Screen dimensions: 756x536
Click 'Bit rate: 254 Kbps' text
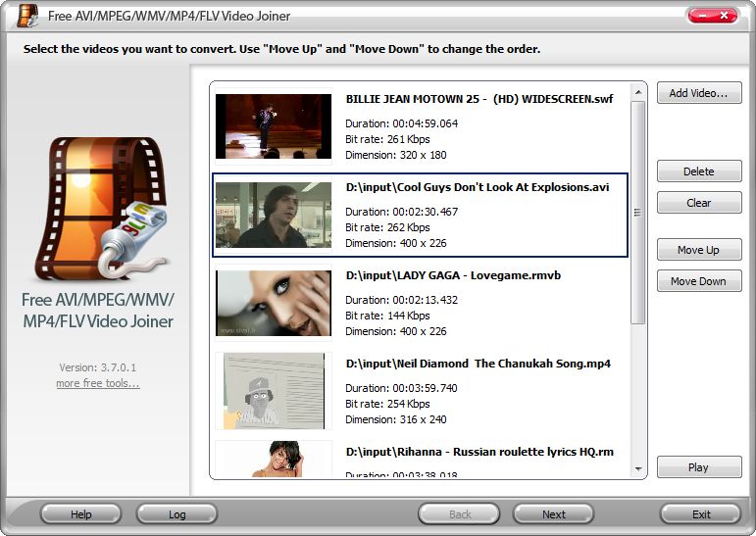(387, 404)
